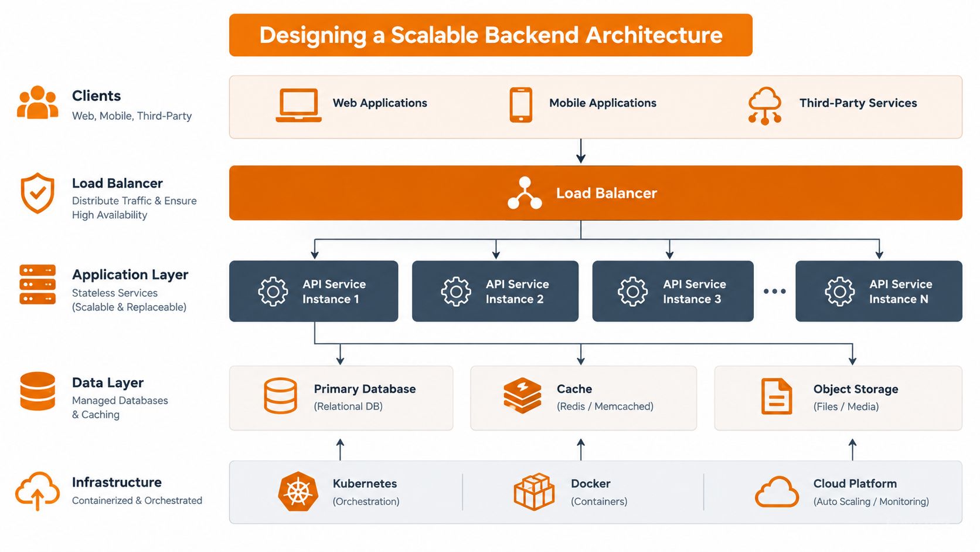Click the '(Auto Scaling / Monitoring)' subtitle
980x552 pixels.
pos(871,502)
